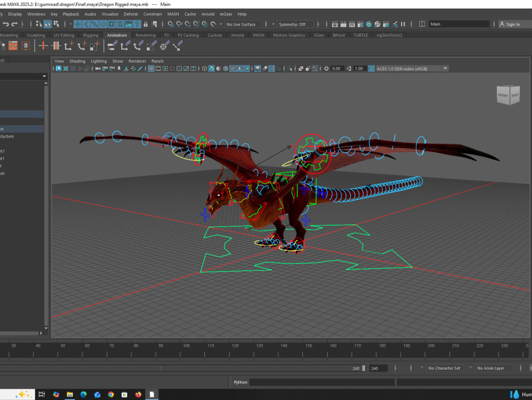Open the viewport Panels menu
This screenshot has height=400, width=532.
coord(157,61)
